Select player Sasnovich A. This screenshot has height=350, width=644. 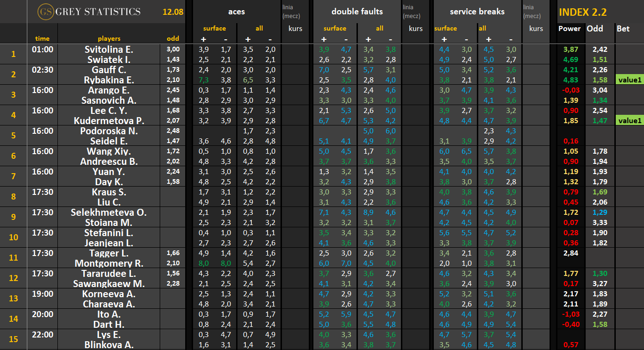click(x=109, y=100)
